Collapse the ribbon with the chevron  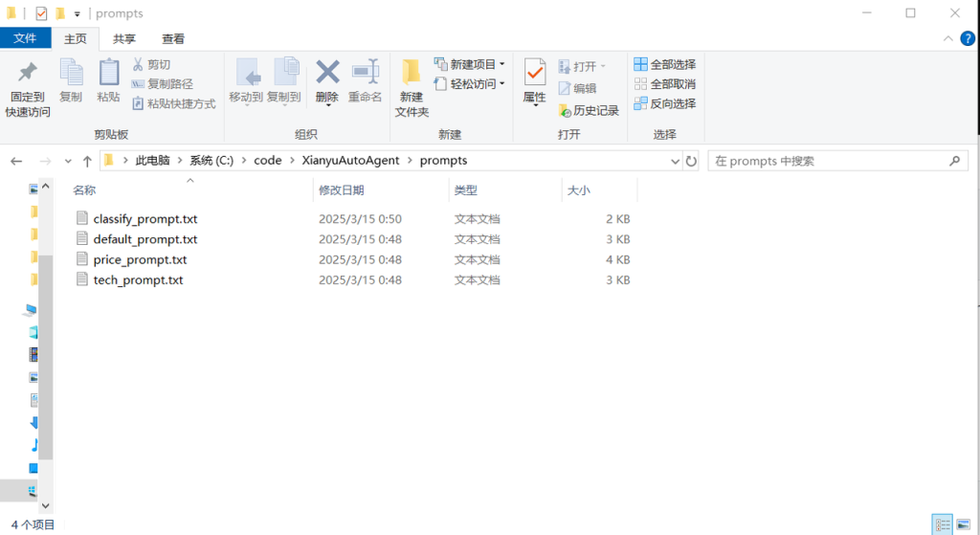pyautogui.click(x=947, y=39)
